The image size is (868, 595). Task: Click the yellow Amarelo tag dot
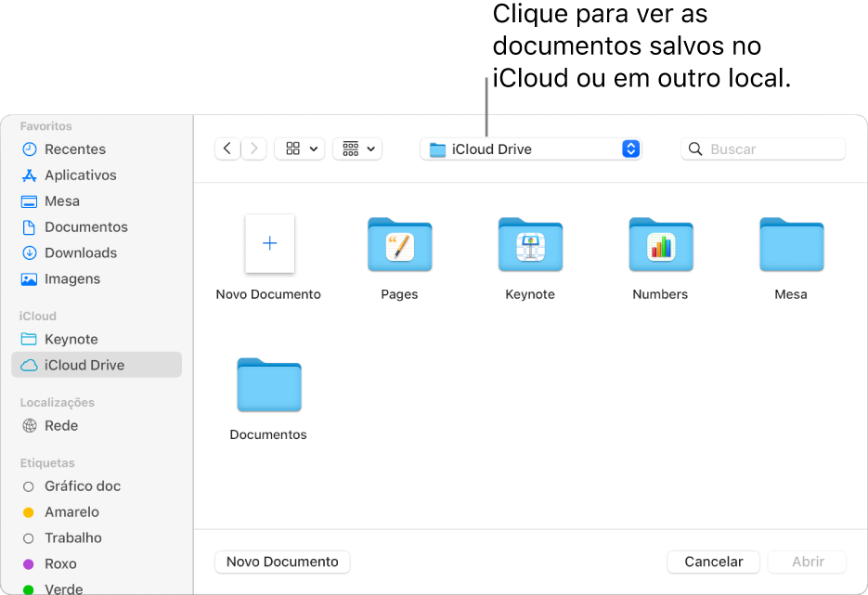pos(28,512)
